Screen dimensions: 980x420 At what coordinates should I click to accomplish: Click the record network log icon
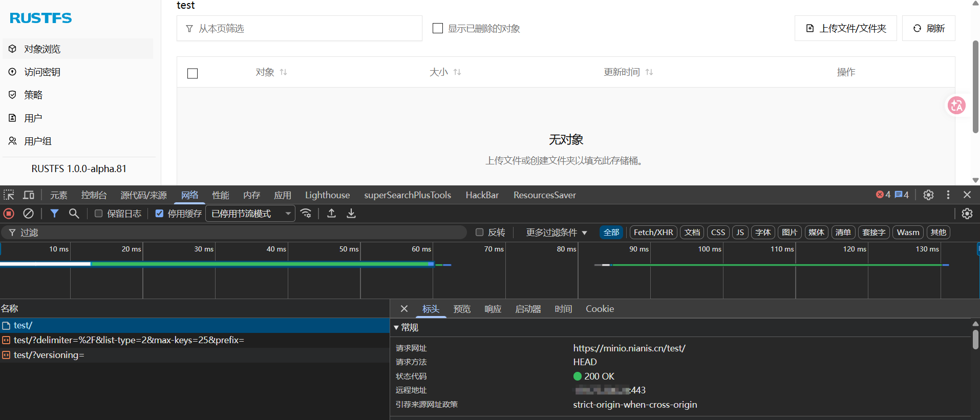click(x=9, y=214)
